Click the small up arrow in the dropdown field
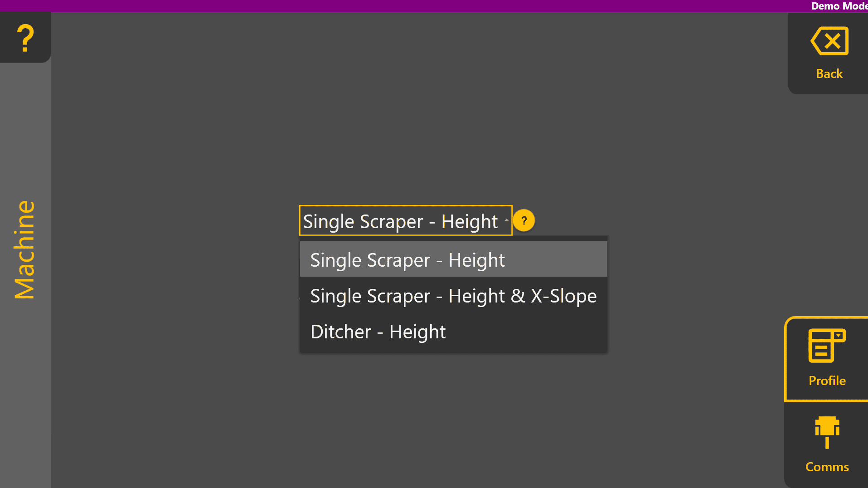This screenshot has height=488, width=868. (x=506, y=221)
